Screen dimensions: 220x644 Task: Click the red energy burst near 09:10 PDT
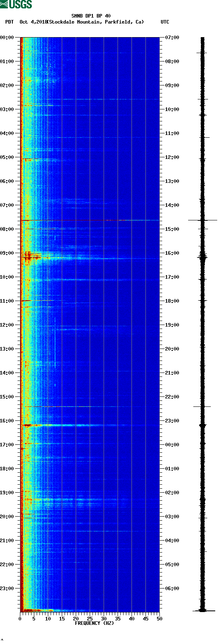point(31,256)
